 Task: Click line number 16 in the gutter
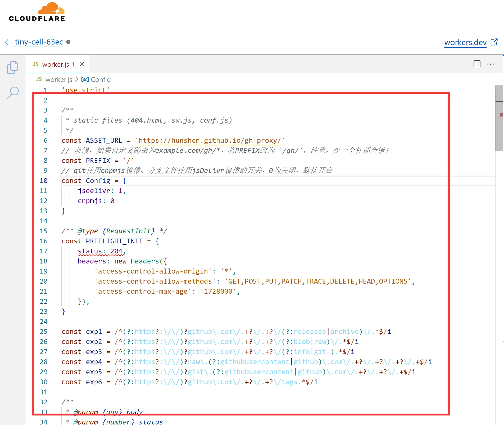click(x=44, y=241)
